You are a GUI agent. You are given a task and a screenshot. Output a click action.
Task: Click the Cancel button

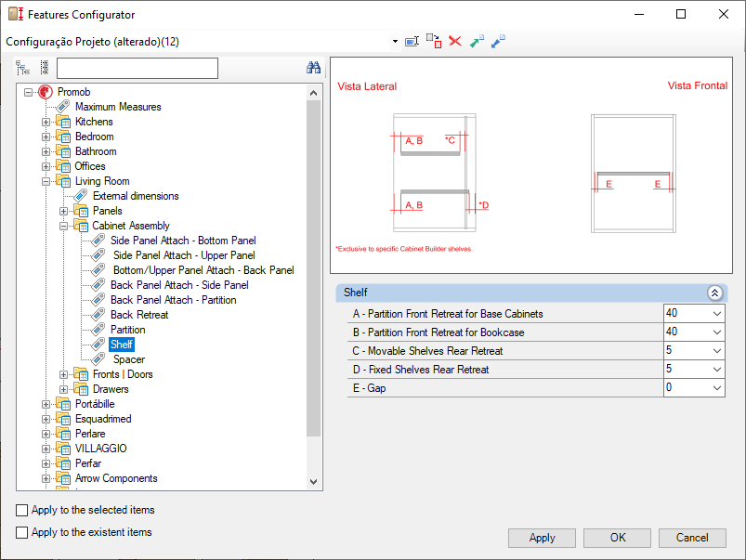coord(692,538)
